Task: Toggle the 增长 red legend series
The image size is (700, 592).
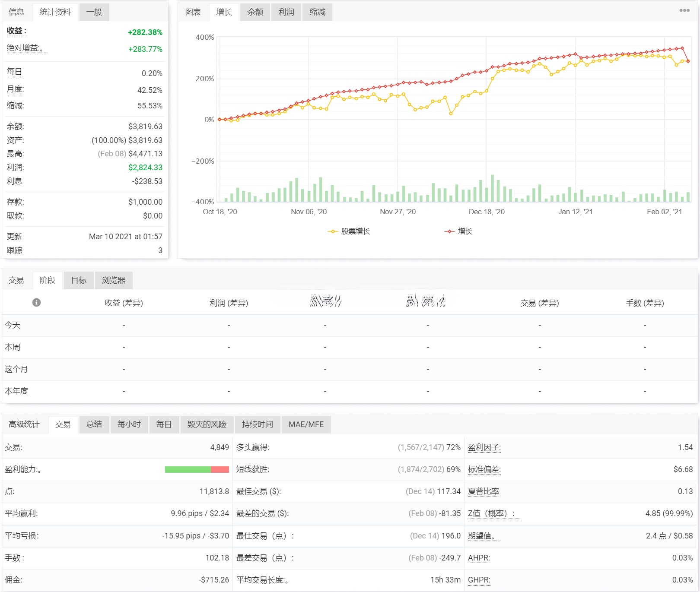Action: coord(459,231)
